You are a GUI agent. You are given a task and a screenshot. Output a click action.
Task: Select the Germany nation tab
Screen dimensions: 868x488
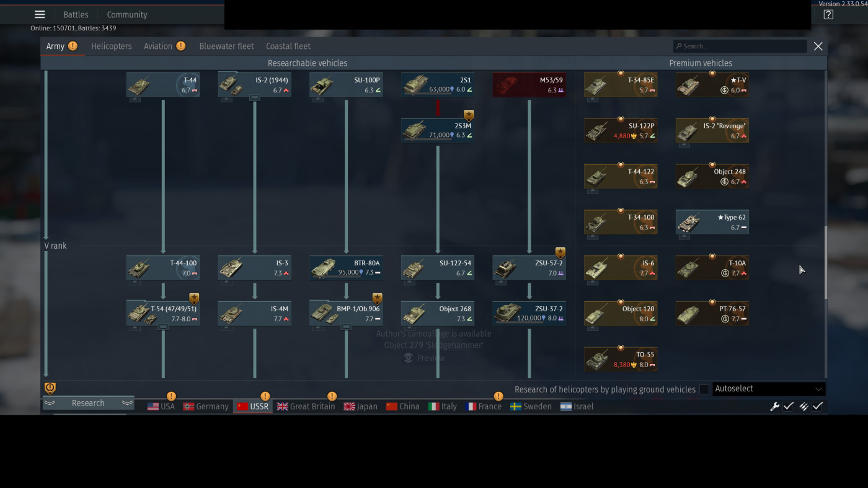206,406
